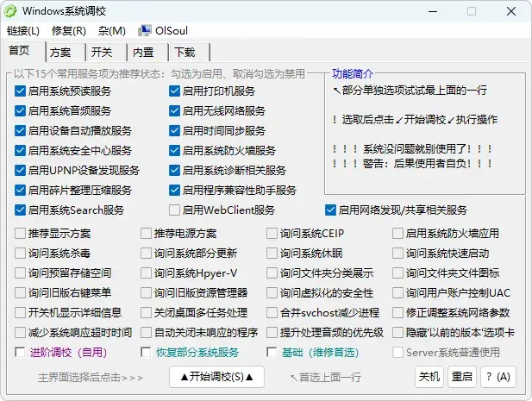Check 询问系统Hpyer-V

pos(146,273)
